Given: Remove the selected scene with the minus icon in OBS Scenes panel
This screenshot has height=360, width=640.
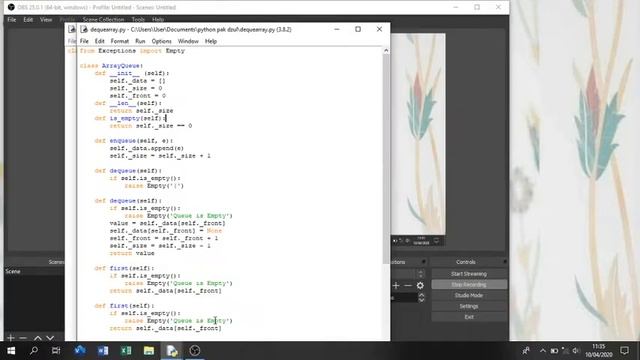Looking at the screenshot, I should 23,338.
